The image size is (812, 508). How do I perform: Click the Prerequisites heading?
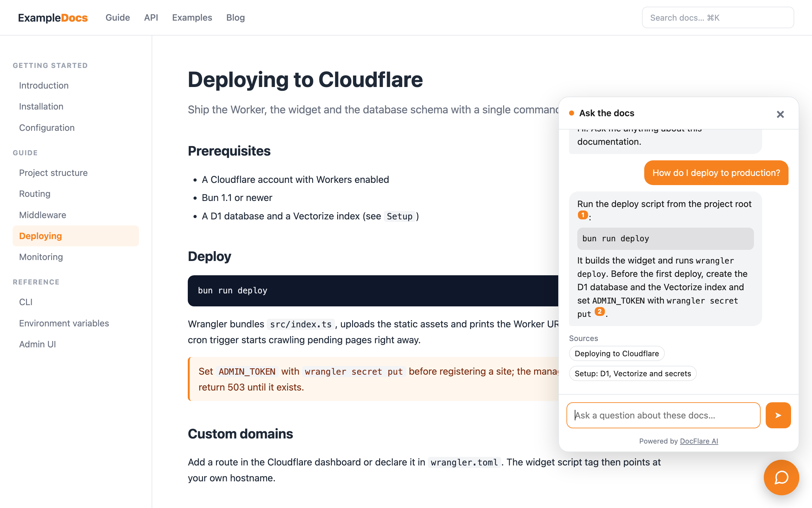(229, 151)
